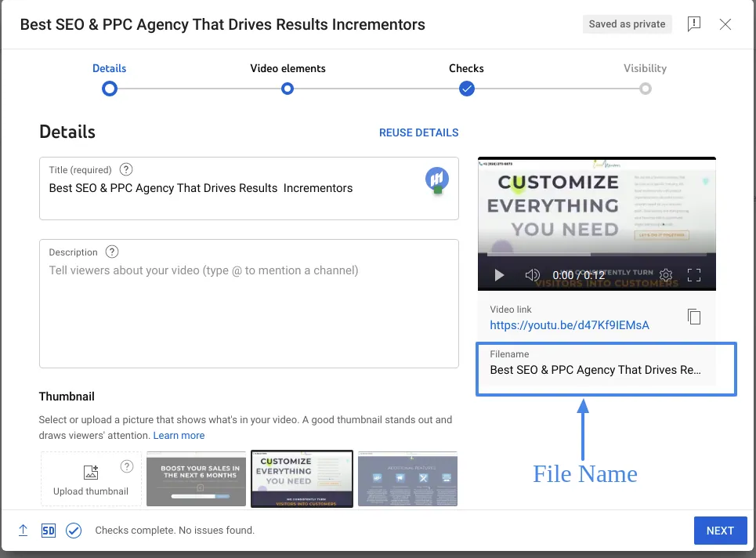Open the youtu.be video link

pyautogui.click(x=570, y=325)
